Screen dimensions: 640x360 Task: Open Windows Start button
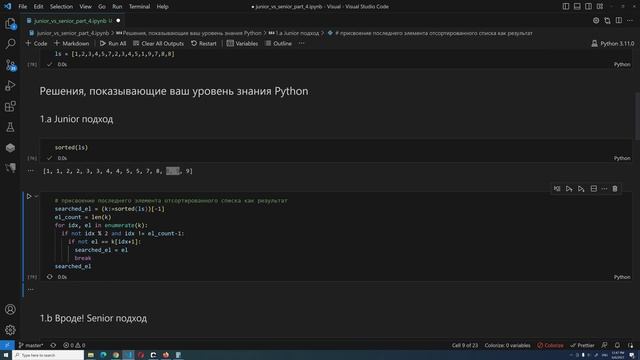6,355
